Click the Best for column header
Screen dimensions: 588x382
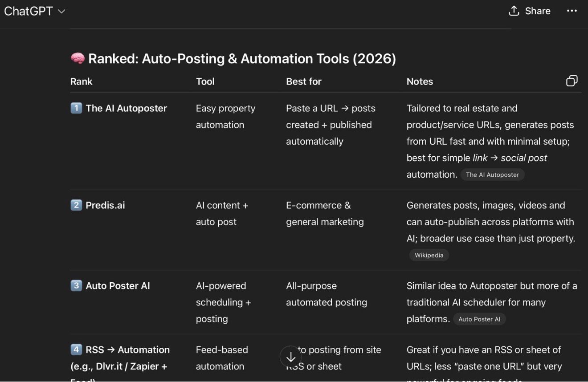tap(303, 81)
